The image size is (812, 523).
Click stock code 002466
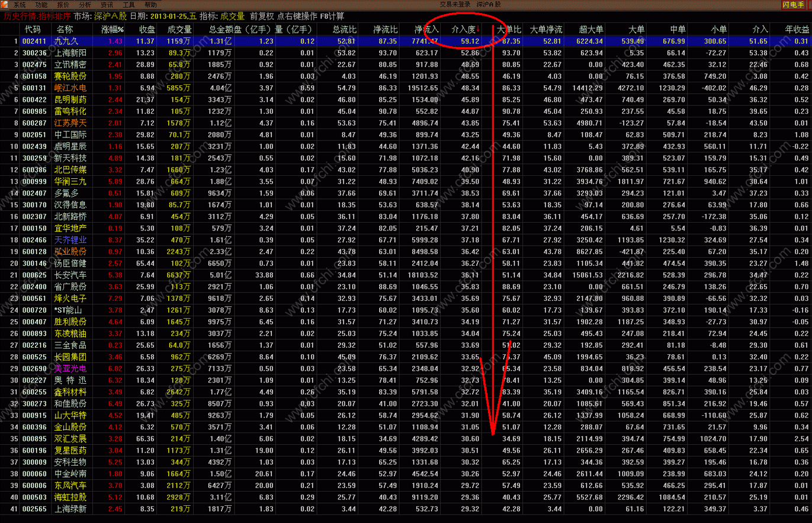[x=34, y=239]
